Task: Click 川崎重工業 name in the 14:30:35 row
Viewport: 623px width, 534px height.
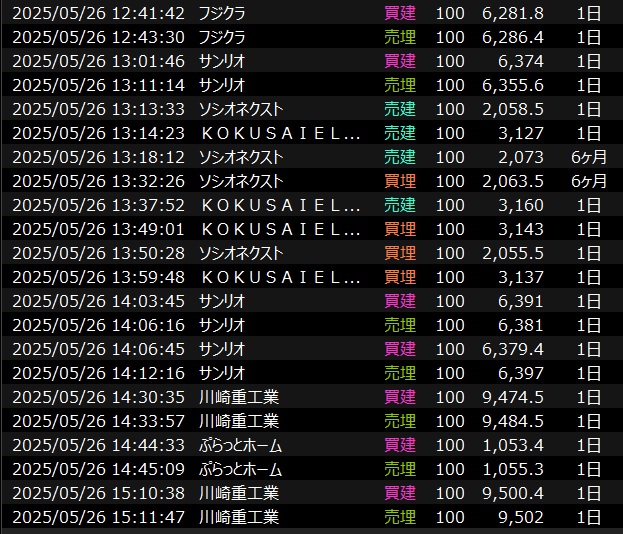Action: pos(239,397)
